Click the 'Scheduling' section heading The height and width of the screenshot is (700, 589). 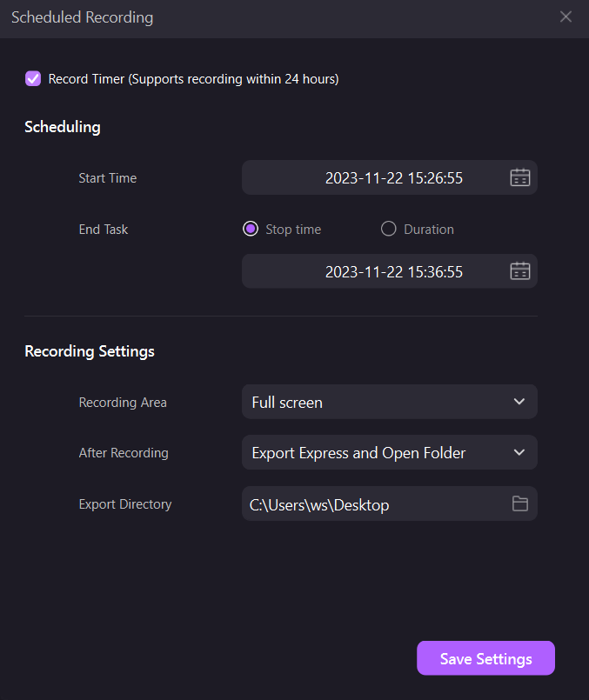(x=63, y=127)
